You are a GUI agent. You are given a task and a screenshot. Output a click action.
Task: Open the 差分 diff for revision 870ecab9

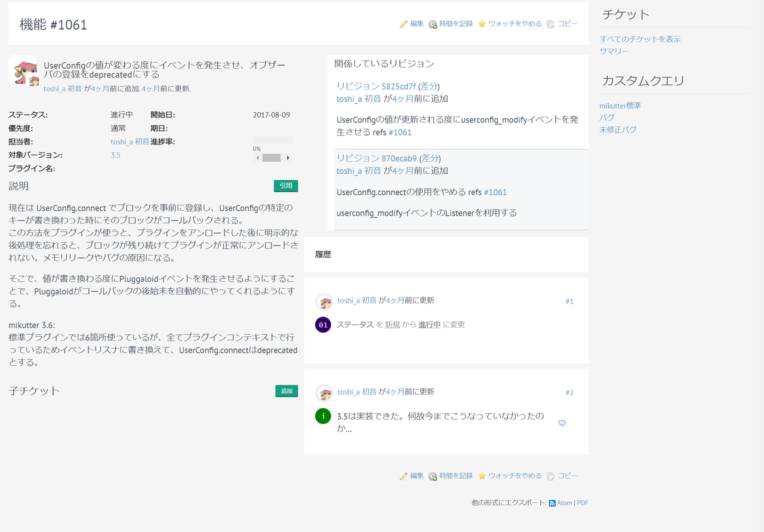click(430, 158)
